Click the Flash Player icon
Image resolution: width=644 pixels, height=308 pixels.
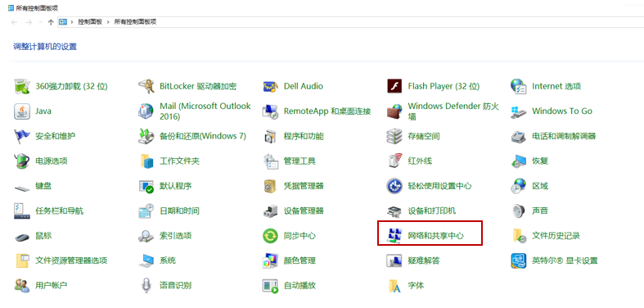(x=394, y=86)
